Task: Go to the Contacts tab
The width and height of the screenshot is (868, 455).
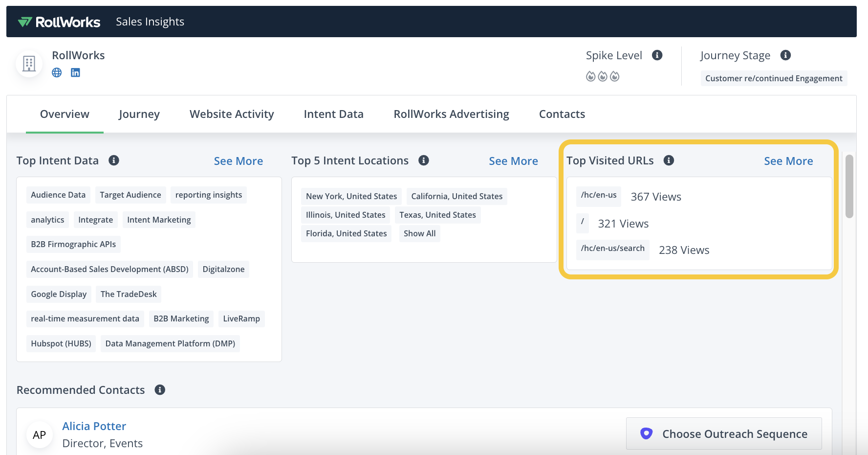Action: tap(562, 114)
